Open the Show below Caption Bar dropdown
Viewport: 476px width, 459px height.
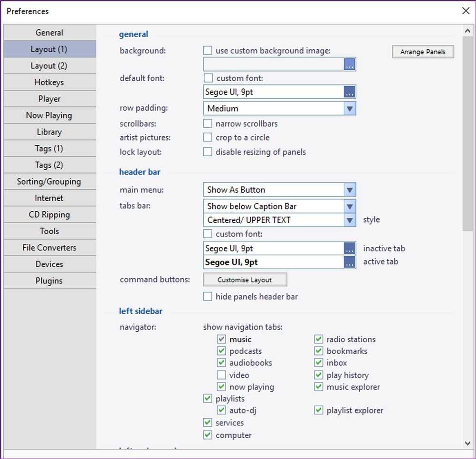[x=350, y=206]
